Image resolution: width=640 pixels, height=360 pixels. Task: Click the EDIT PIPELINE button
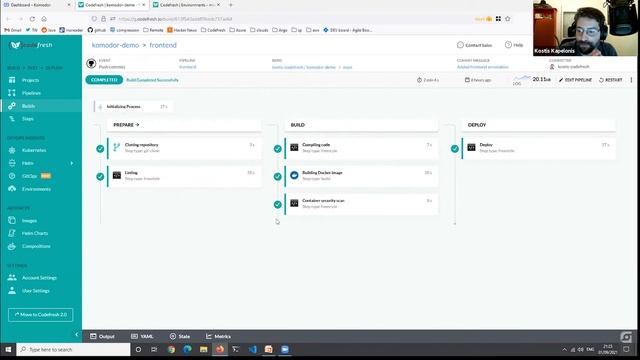[575, 80]
